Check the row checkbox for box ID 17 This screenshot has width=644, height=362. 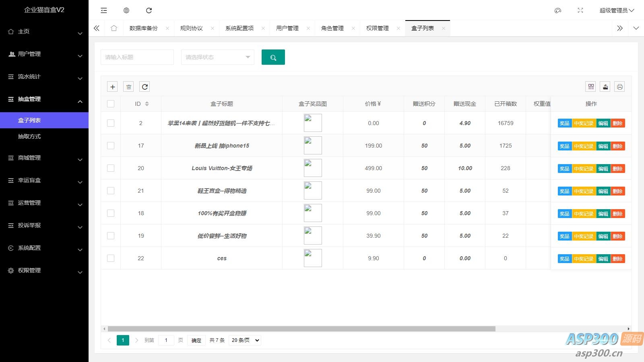pos(111,146)
